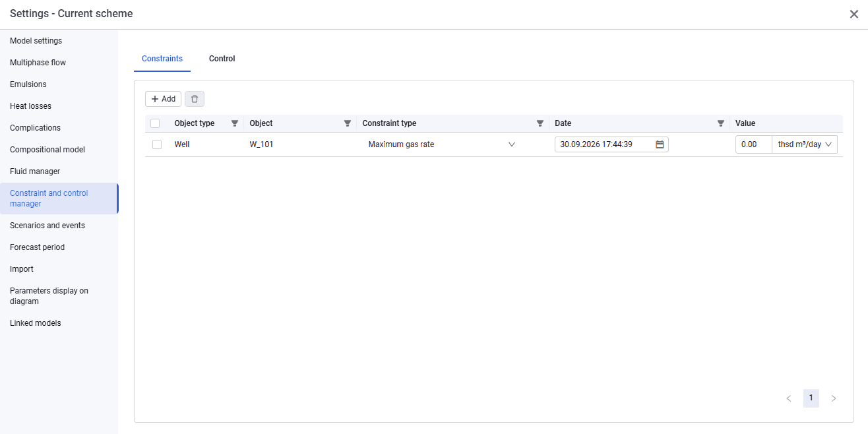Select the Constraints tab
The image size is (868, 434).
(x=162, y=59)
